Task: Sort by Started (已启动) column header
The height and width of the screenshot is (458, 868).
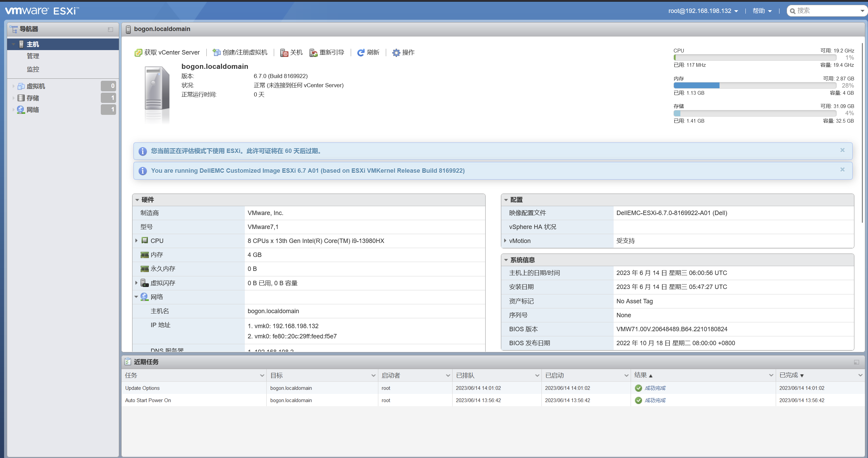Action: click(554, 376)
